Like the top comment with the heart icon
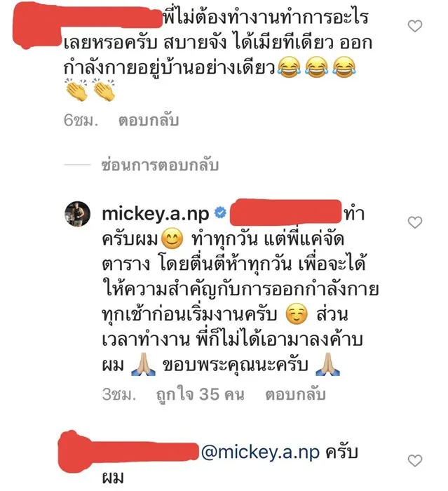Image resolution: width=448 pixels, height=491 pixels. click(x=415, y=26)
